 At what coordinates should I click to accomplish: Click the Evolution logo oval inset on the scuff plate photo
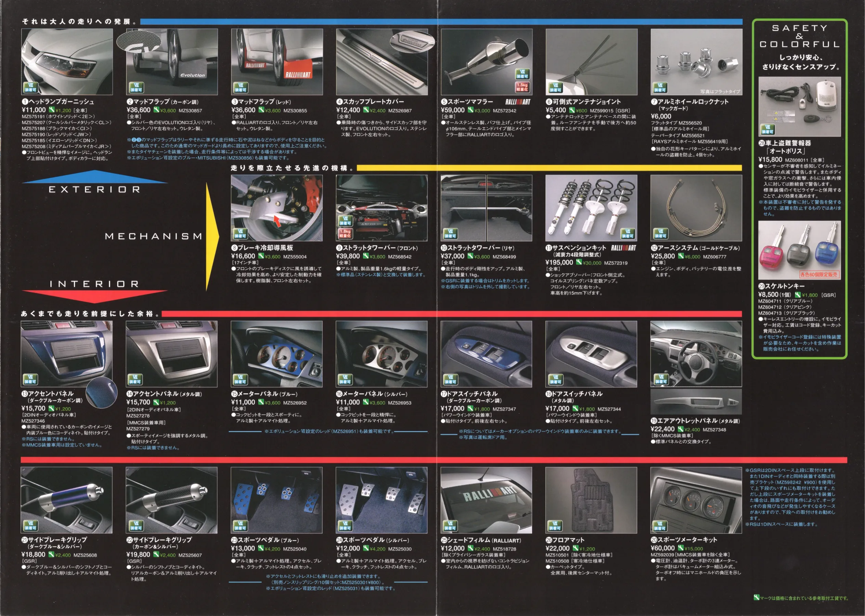(412, 42)
